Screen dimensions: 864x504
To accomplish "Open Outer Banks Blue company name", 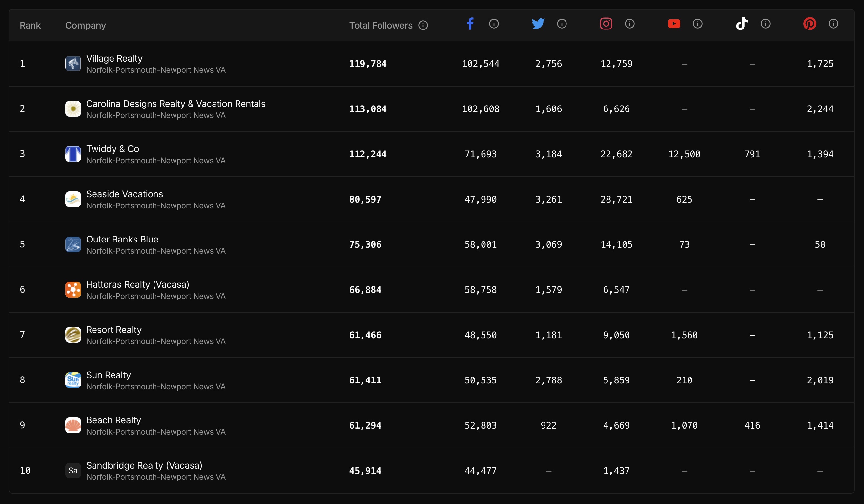I will (122, 240).
